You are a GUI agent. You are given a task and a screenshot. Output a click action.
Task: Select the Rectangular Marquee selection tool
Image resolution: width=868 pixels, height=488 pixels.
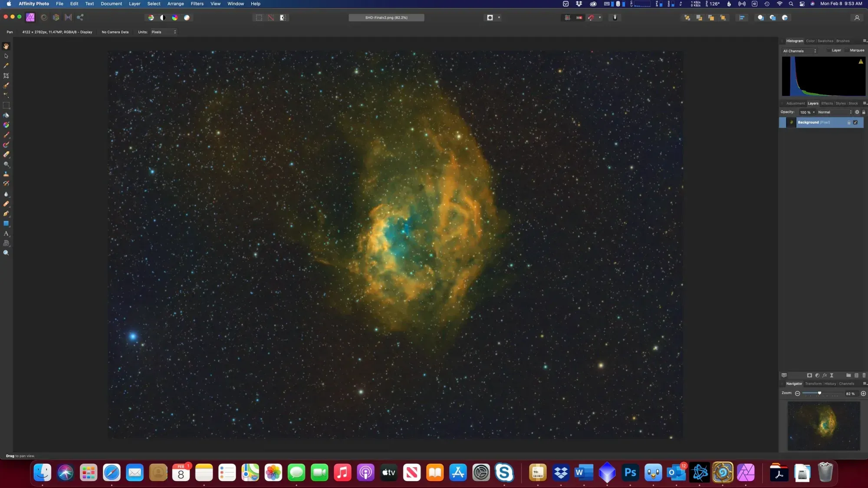(6, 105)
